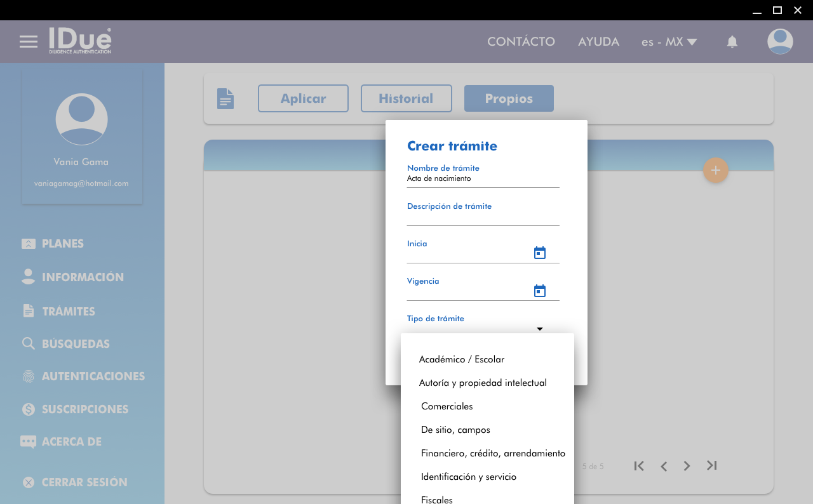The width and height of the screenshot is (813, 504).
Task: Open the hamburger menu icon
Action: point(29,42)
